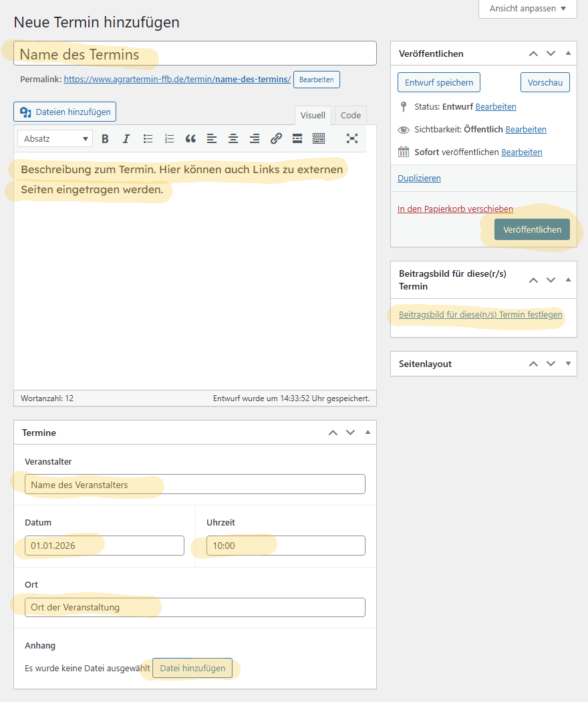Screen dimensions: 588x702
Task: Select the Visuell editor tab
Action: pos(313,115)
